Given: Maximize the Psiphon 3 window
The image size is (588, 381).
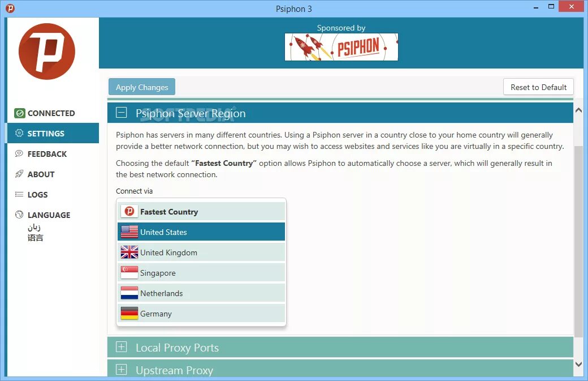Looking at the screenshot, I should [551, 6].
